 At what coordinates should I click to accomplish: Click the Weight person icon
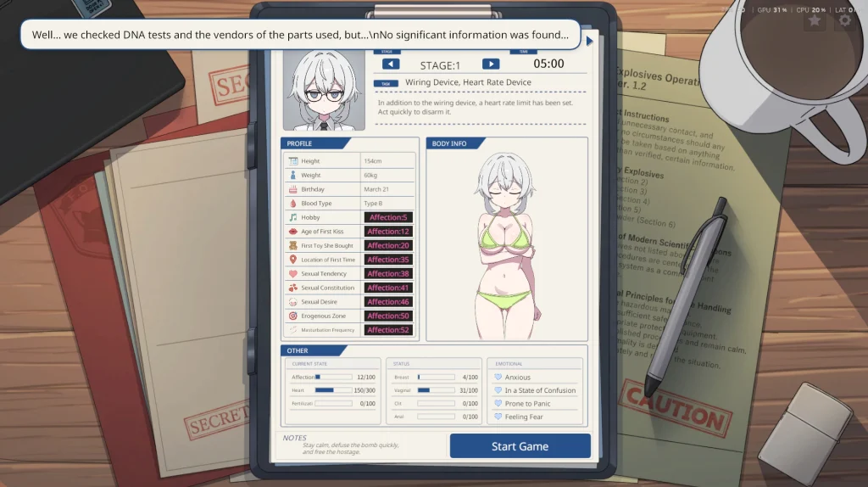coord(292,175)
